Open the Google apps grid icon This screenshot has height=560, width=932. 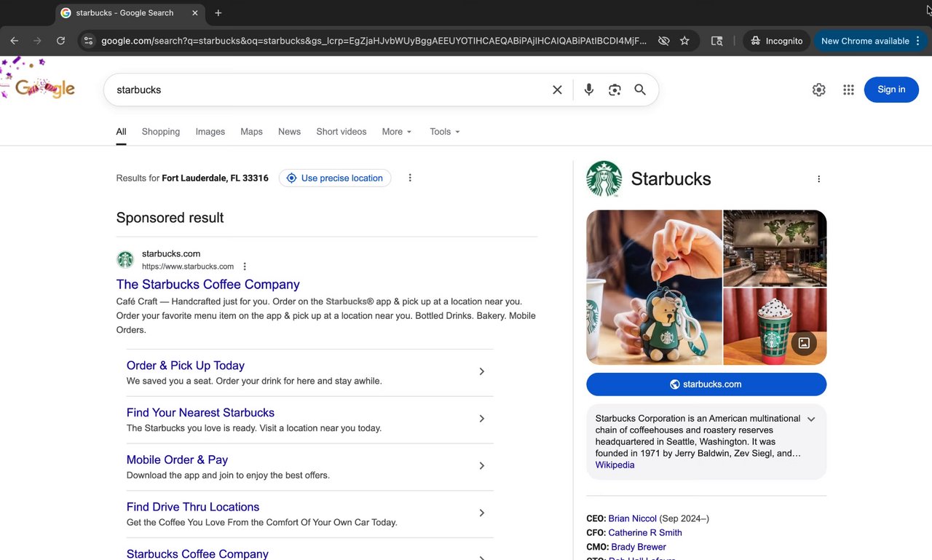coord(848,90)
